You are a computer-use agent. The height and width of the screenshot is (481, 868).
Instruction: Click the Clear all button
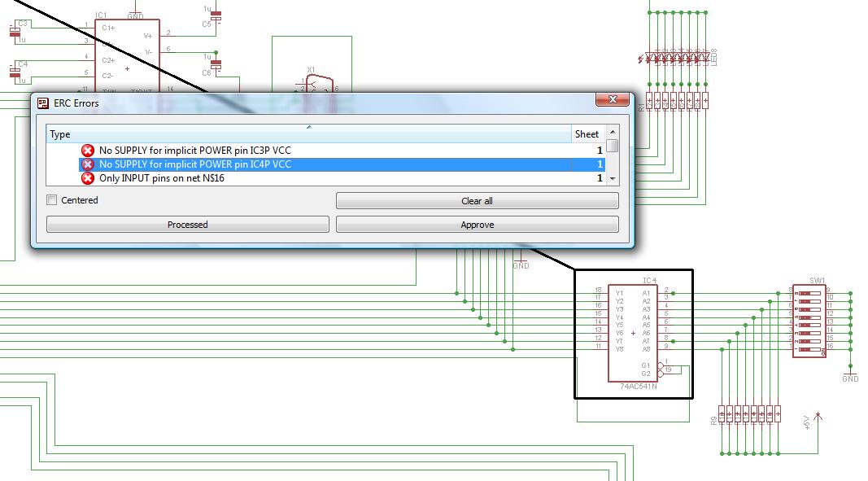click(x=478, y=200)
